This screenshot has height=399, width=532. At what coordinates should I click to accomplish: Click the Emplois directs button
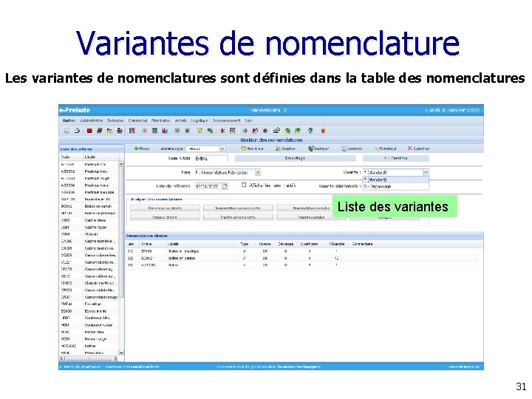click(165, 217)
